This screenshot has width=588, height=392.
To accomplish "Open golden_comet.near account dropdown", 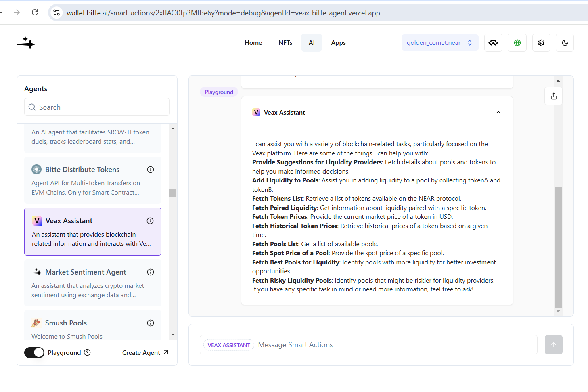I will [440, 43].
